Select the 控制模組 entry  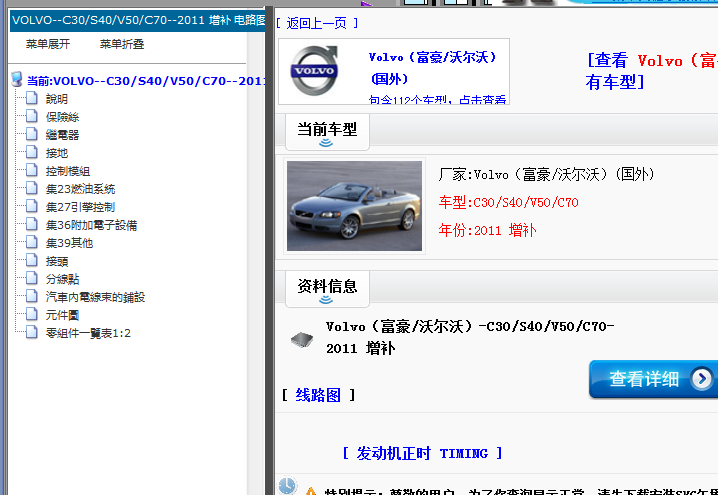point(68,171)
